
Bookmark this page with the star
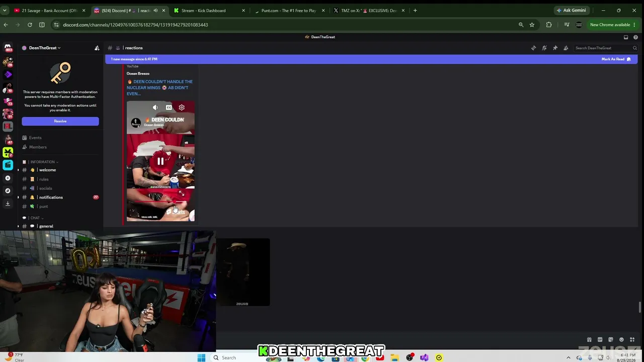532,25
